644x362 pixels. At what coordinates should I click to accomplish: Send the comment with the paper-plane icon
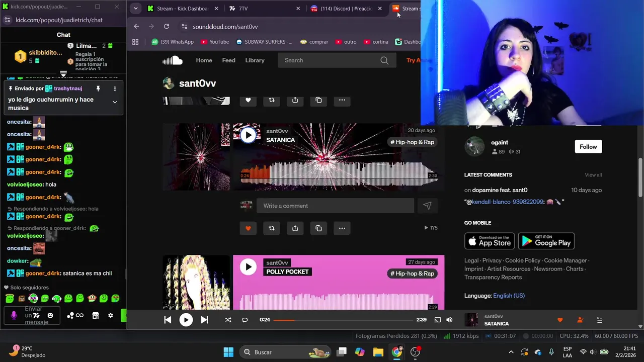(427, 206)
